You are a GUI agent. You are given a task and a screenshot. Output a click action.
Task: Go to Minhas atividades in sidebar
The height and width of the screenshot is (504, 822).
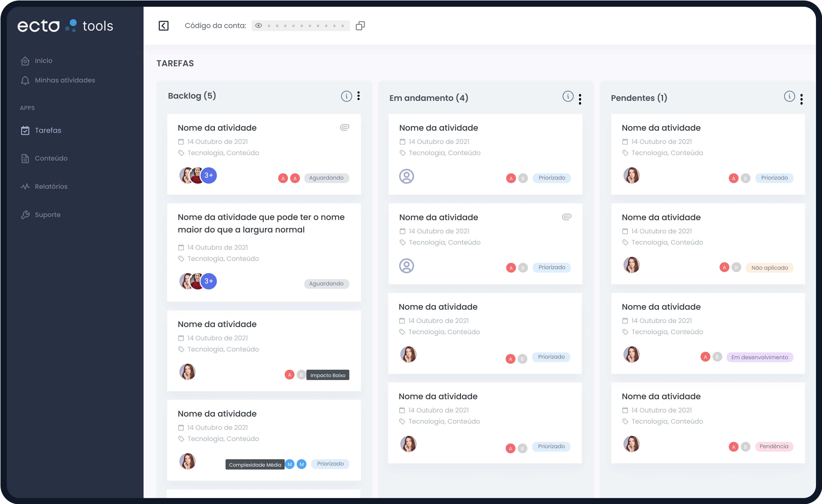[65, 80]
